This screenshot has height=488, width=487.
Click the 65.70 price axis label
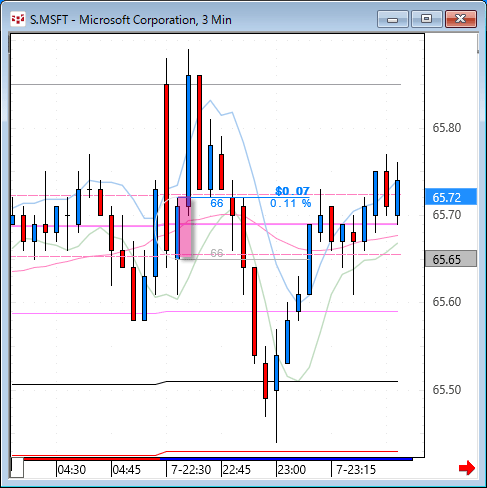tap(447, 214)
